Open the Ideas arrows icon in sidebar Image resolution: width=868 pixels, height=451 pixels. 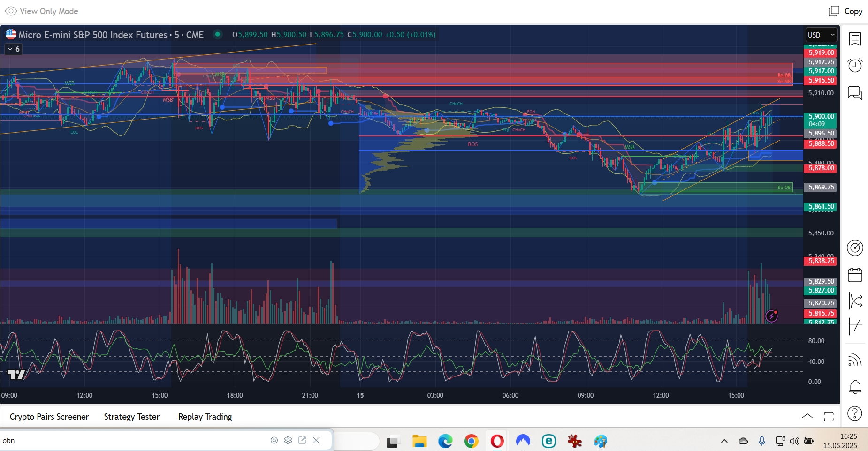[x=855, y=301]
